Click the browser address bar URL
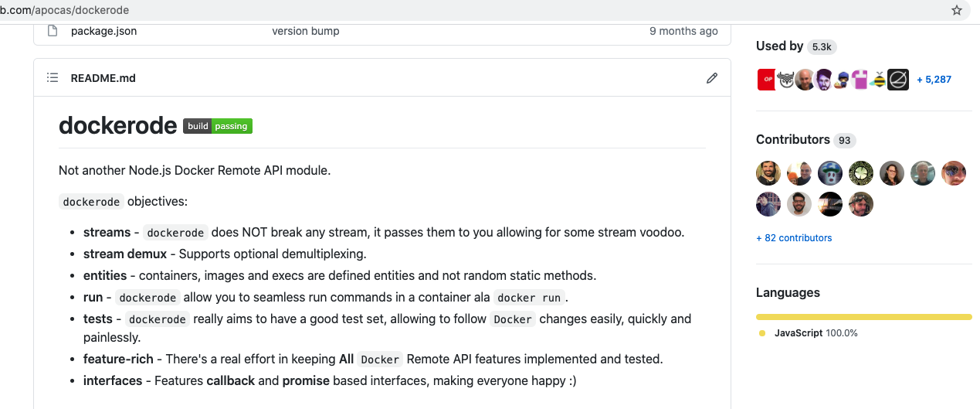980x409 pixels. [65, 10]
